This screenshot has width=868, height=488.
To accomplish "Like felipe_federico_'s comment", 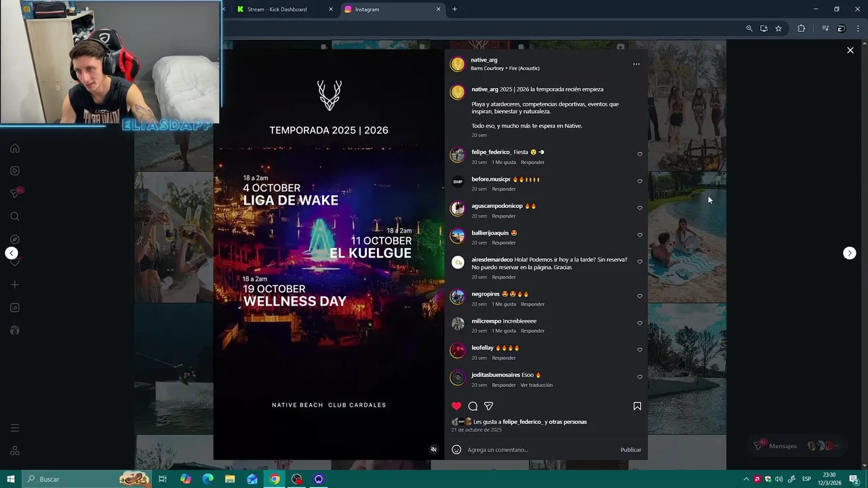I will (639, 155).
